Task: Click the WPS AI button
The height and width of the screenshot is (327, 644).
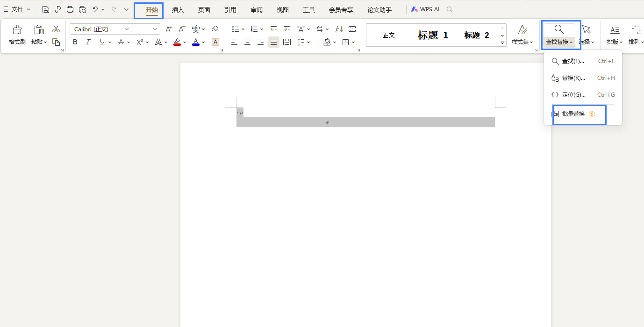Action: 425,9
